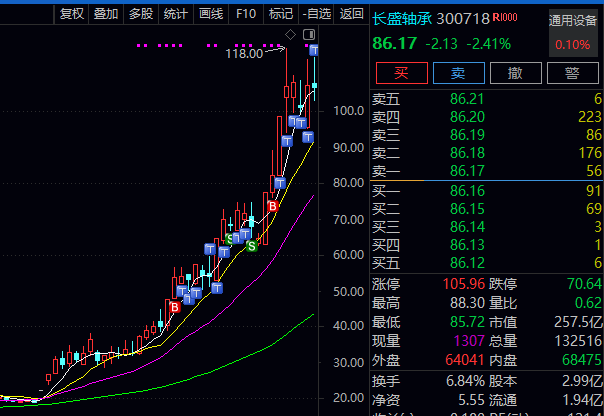Click the R1000 tag by stock code

point(505,17)
